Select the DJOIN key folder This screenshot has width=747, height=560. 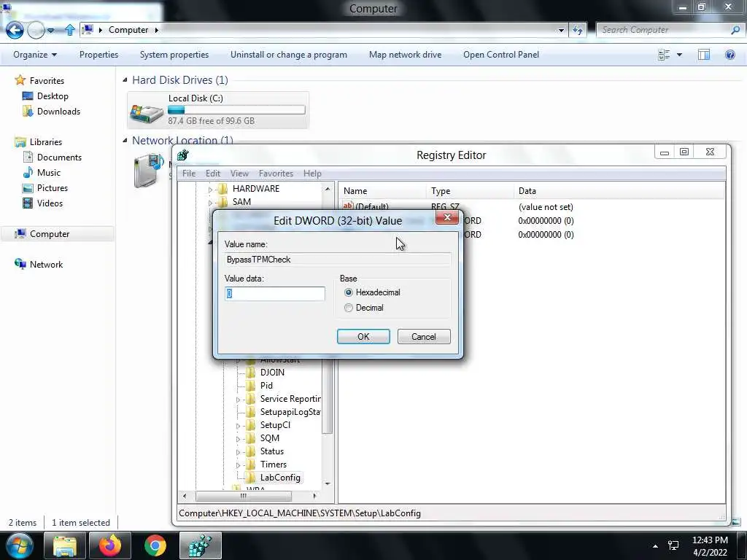point(251,373)
